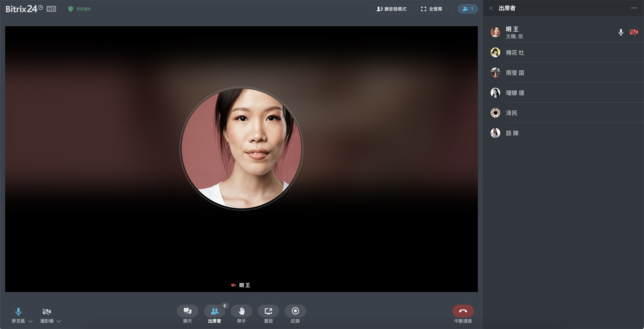Click the 出席者 panel title
Image resolution: width=644 pixels, height=329 pixels.
(507, 8)
